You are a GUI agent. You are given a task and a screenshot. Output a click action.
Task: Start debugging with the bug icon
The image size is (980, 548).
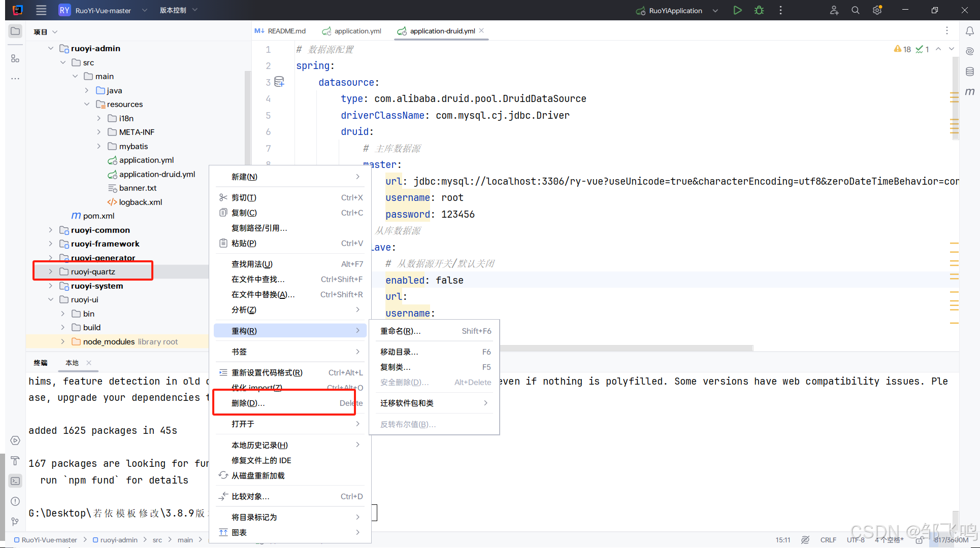tap(759, 10)
